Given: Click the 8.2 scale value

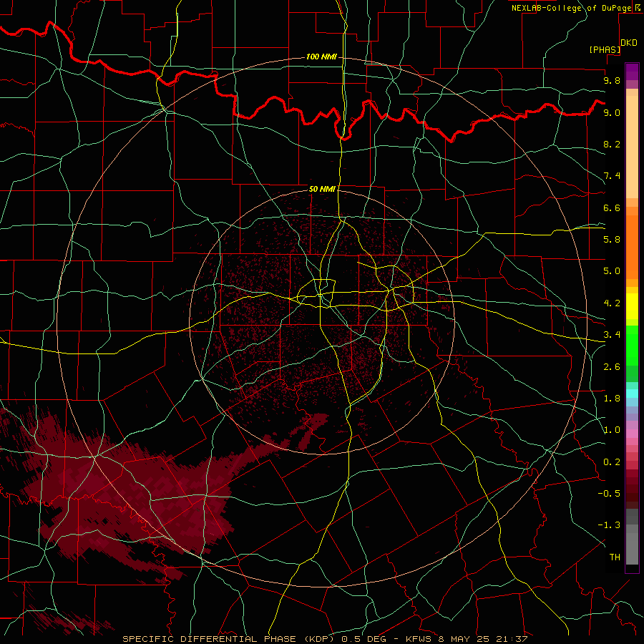Looking at the screenshot, I should [612, 144].
